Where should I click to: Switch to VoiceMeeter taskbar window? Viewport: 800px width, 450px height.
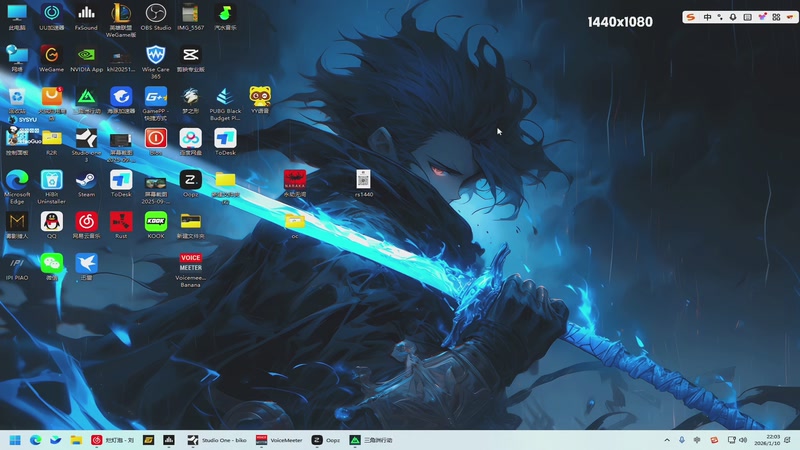point(279,440)
